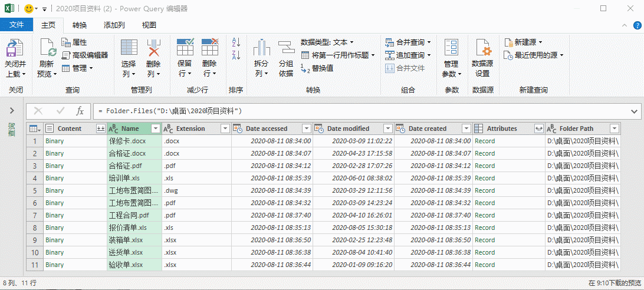Click the 分组依据 group by icon

click(x=286, y=50)
